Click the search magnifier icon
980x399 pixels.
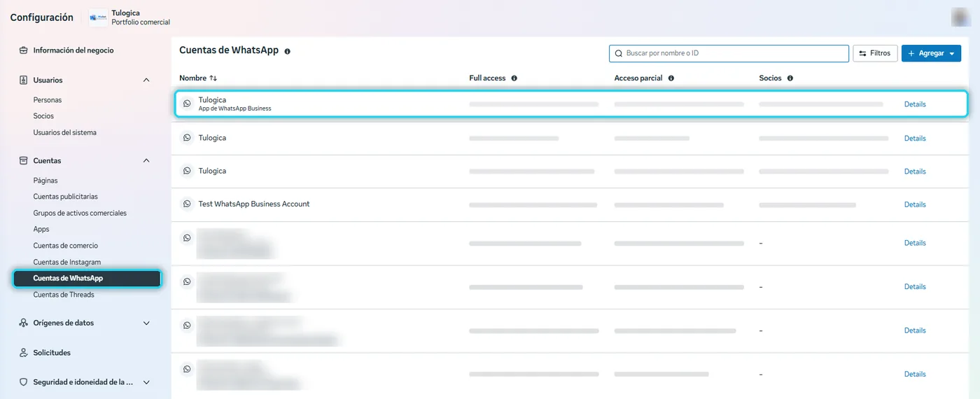coord(618,53)
